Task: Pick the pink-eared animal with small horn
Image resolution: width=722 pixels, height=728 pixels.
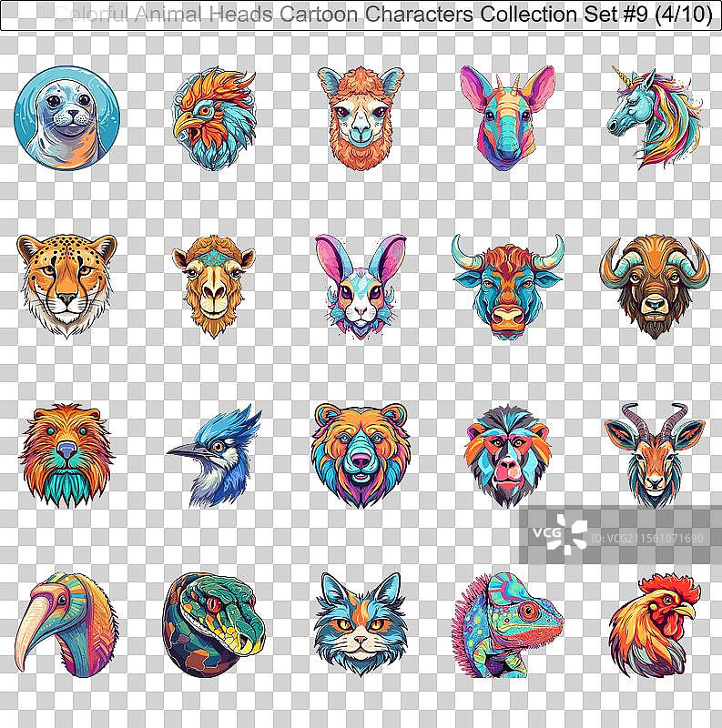Action: pos(506,117)
